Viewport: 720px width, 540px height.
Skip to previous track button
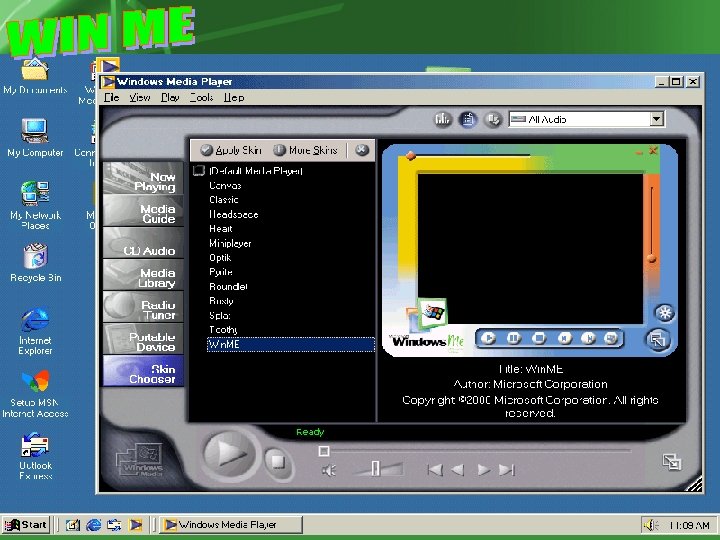[434, 470]
